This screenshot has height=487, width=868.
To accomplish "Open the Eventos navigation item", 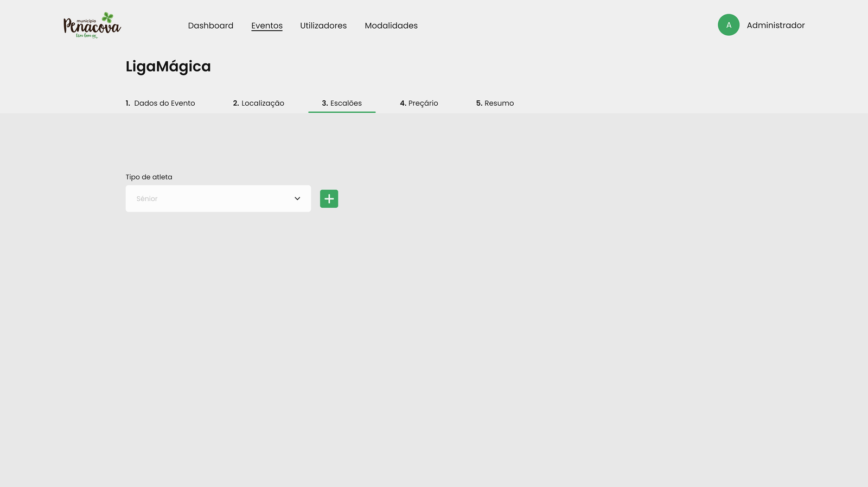I will [266, 25].
